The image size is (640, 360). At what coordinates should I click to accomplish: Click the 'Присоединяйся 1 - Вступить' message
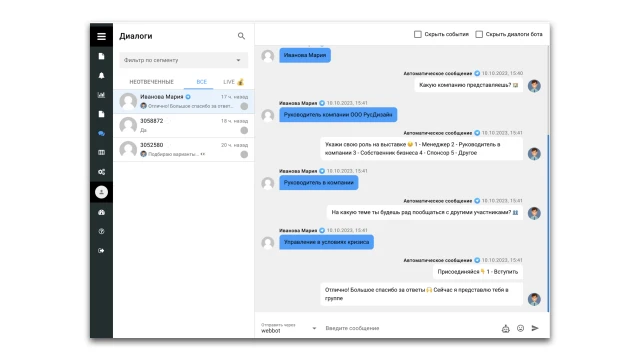478,272
